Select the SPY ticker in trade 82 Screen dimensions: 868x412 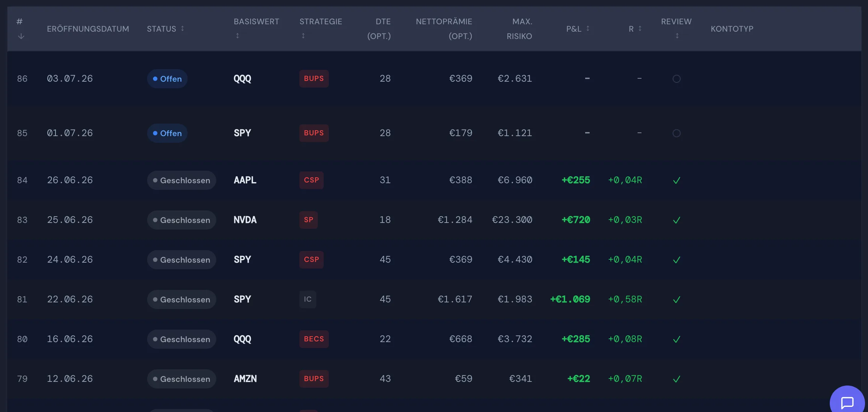click(242, 260)
